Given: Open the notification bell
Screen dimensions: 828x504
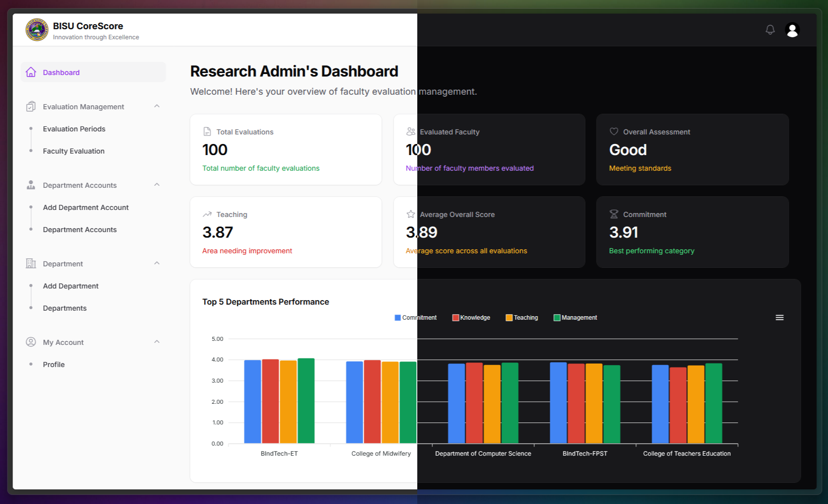Looking at the screenshot, I should [x=770, y=30].
